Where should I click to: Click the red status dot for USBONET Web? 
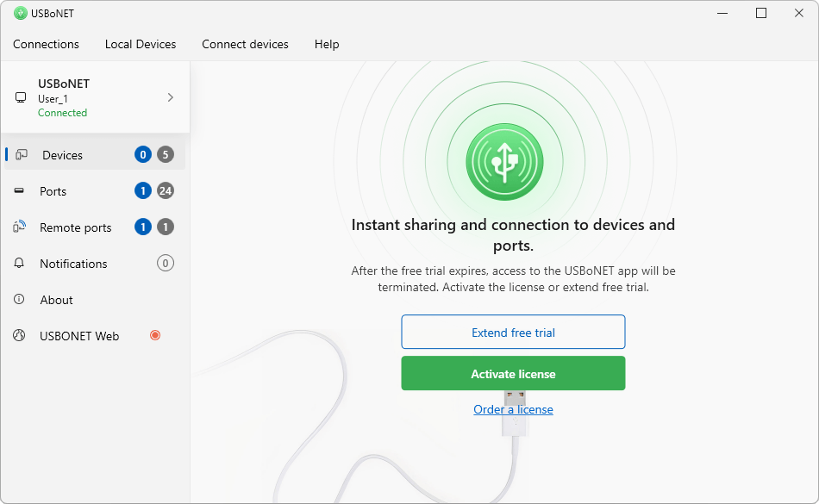click(155, 336)
